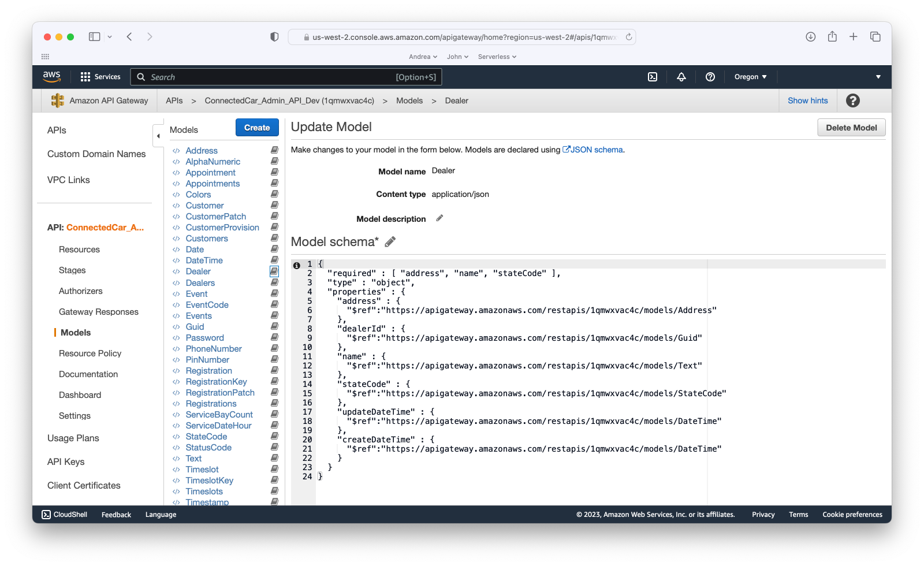Viewport: 924px width, 566px height.
Task: Click the AWS logo home icon
Action: (x=52, y=76)
